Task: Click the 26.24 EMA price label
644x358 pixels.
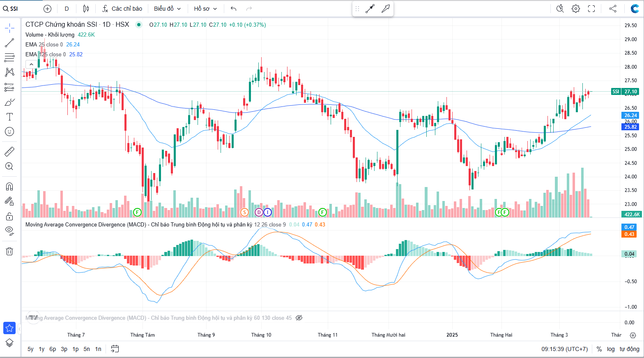Action: (x=630, y=115)
